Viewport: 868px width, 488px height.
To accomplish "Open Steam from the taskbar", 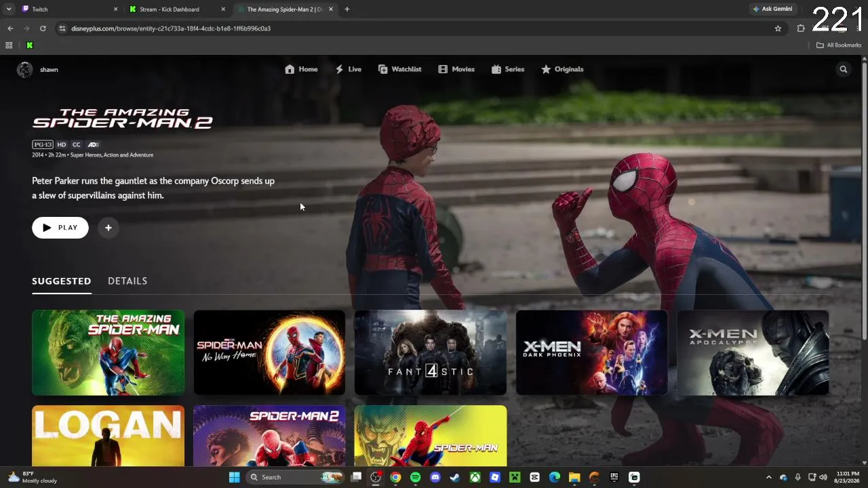I will [x=455, y=477].
